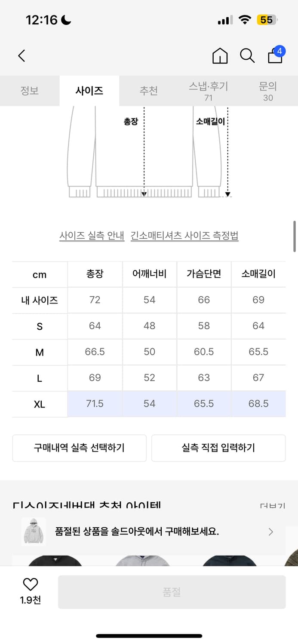Open 긴소매티셔츠 사이즈 측정법 link
Viewport: 298px width, 644px height.
pos(184,236)
